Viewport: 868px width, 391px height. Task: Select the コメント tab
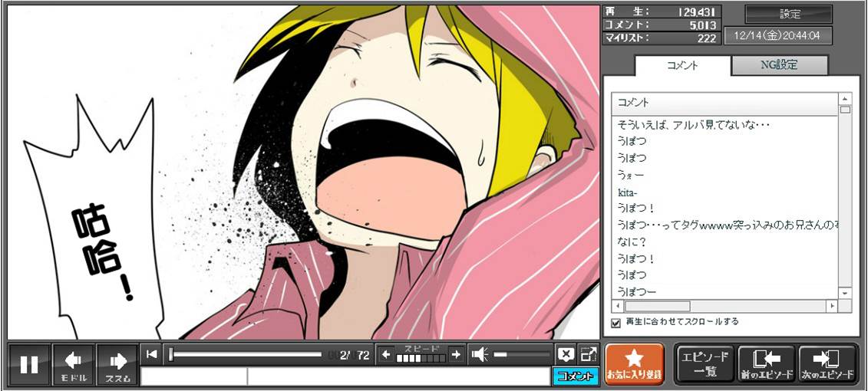[x=682, y=65]
